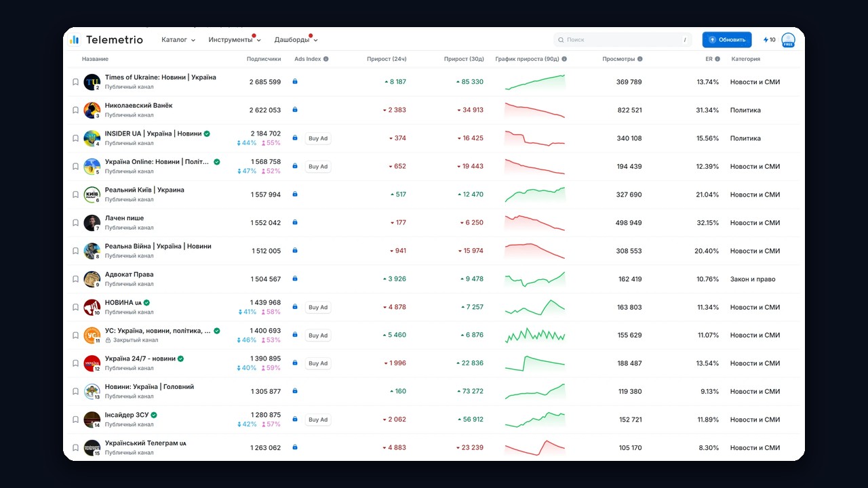Click the Telemetrio logo

point(106,40)
